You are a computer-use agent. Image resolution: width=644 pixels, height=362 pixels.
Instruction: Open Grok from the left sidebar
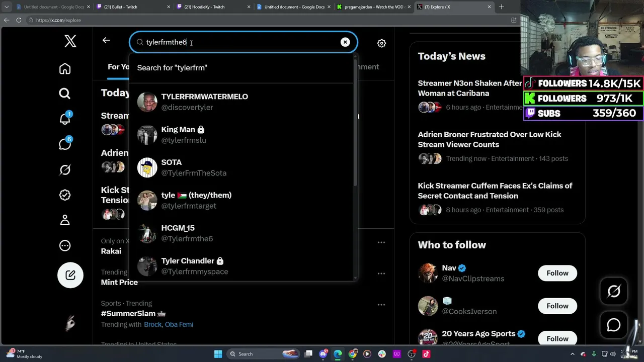pyautogui.click(x=65, y=170)
